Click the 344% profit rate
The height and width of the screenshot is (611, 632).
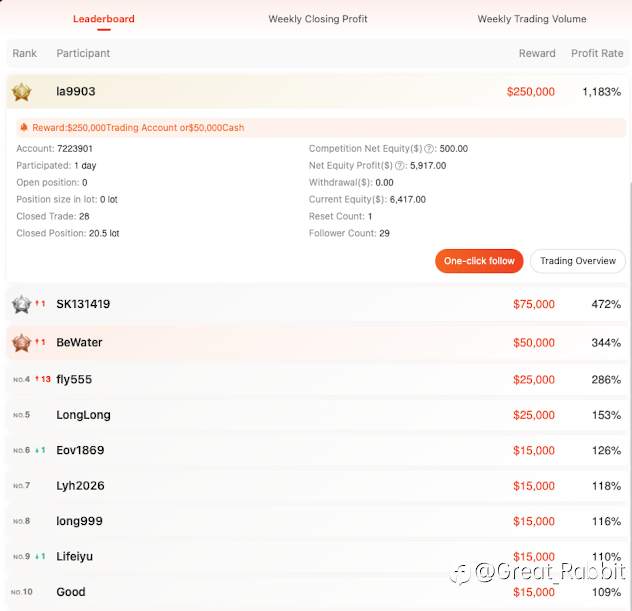tap(606, 343)
